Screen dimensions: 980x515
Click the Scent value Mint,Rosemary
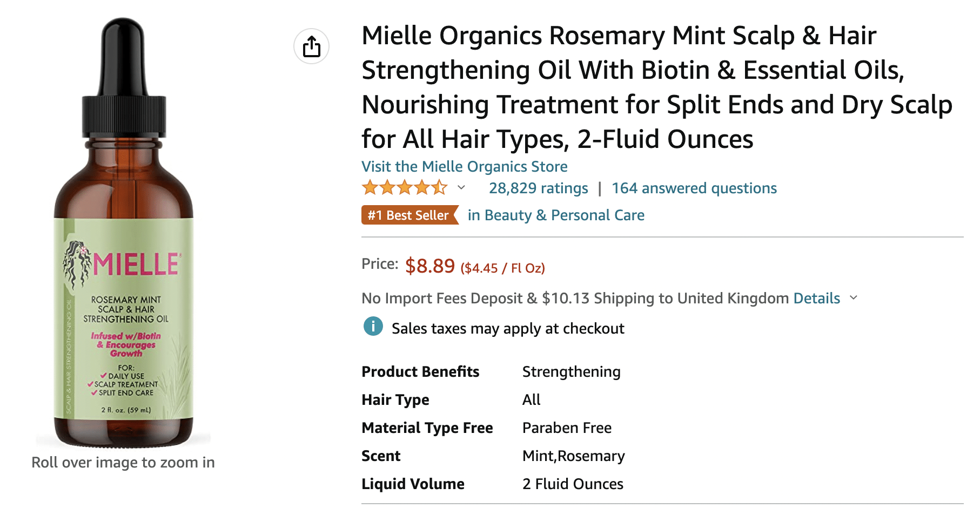573,456
